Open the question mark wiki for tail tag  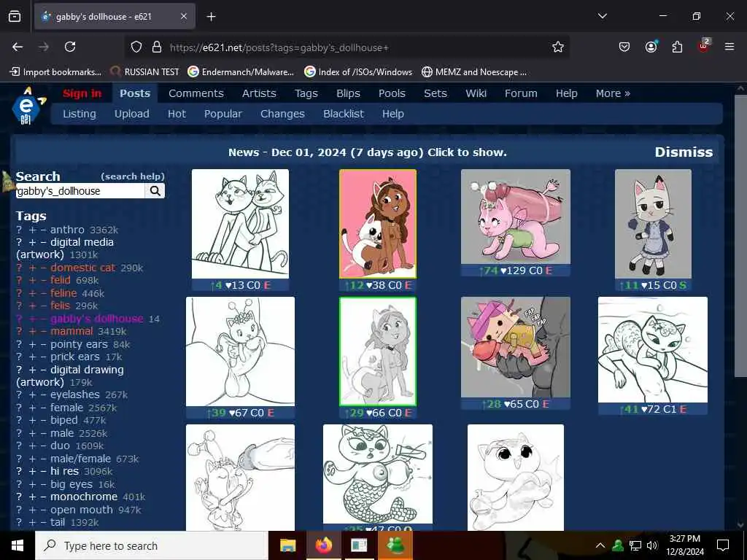(x=19, y=522)
